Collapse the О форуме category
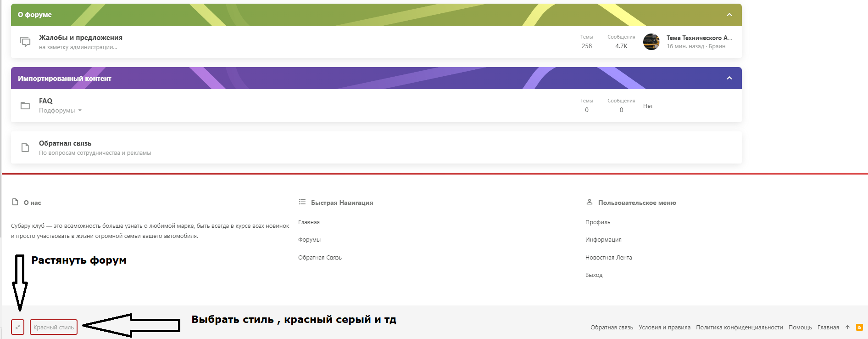This screenshot has height=339, width=868. click(729, 15)
